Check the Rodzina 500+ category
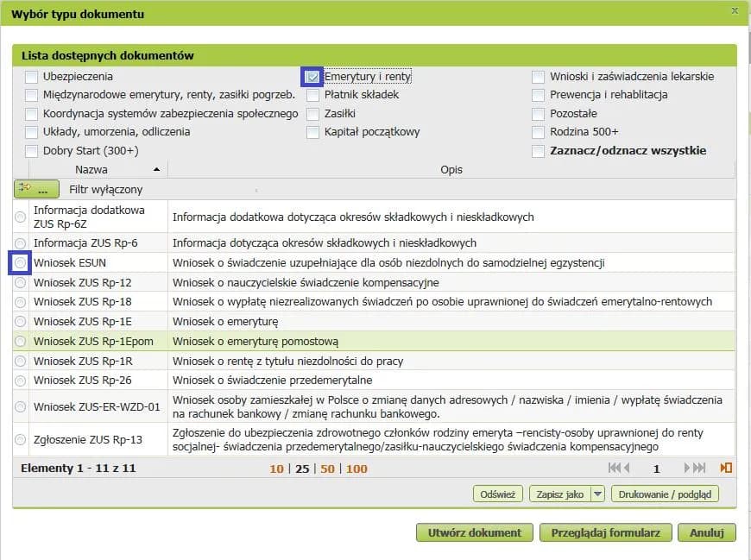Image resolution: width=751 pixels, height=560 pixels. click(539, 132)
